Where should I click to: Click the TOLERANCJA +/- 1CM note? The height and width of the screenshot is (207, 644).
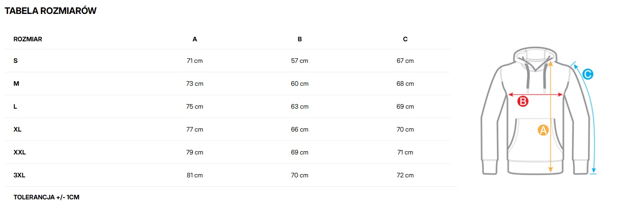46,197
